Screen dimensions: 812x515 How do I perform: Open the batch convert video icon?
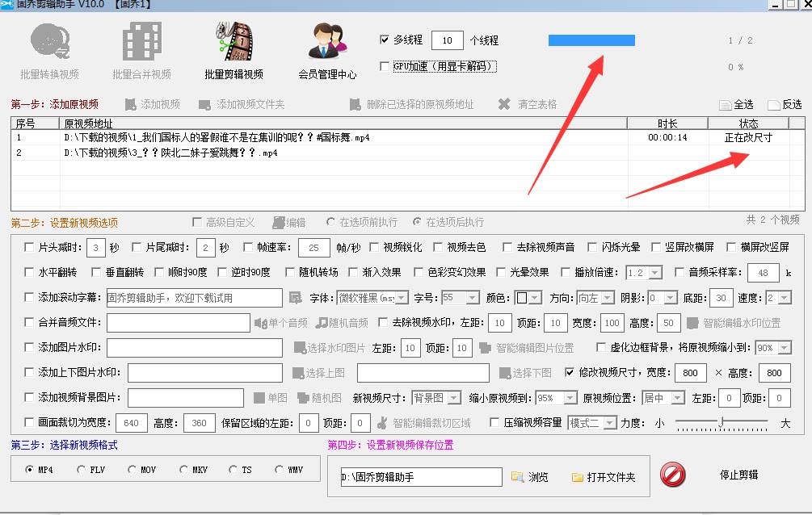click(50, 41)
